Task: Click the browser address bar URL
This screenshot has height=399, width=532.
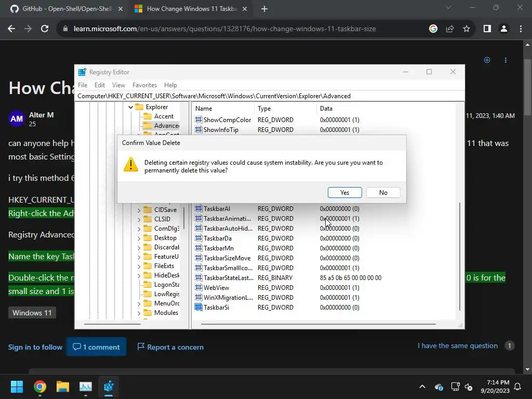Action: [224, 29]
